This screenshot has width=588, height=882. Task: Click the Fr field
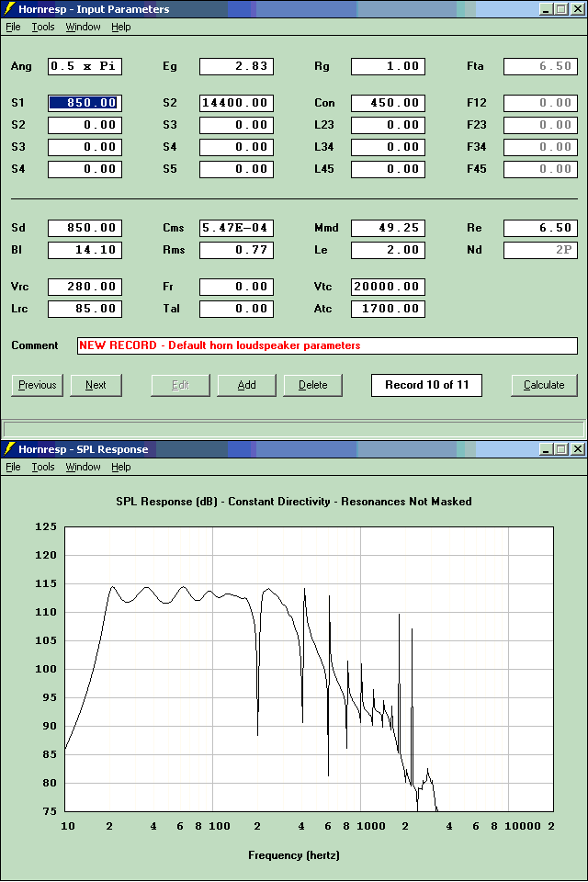[x=236, y=287]
